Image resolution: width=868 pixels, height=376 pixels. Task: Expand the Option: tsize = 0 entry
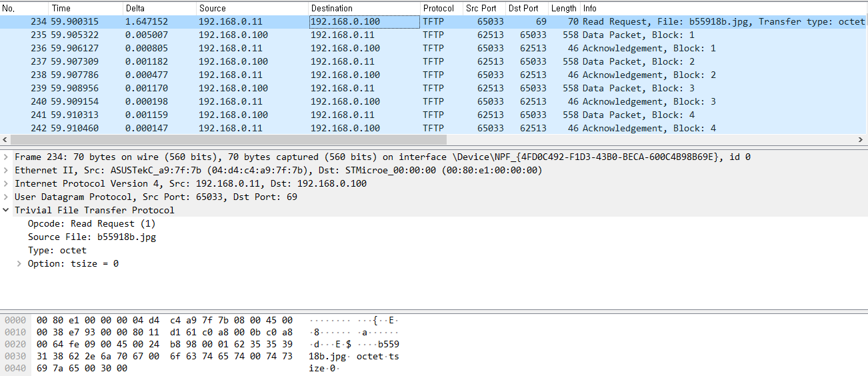19,263
